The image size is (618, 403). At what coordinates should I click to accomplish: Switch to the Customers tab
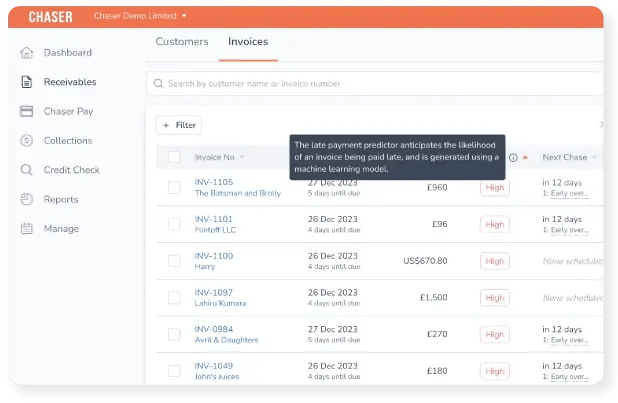point(182,41)
